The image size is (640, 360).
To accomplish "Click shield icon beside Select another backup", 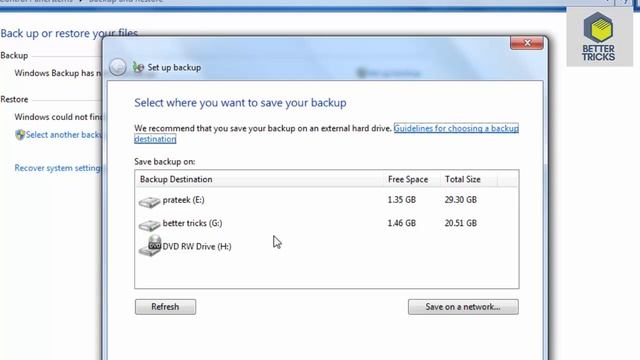I will [x=20, y=135].
